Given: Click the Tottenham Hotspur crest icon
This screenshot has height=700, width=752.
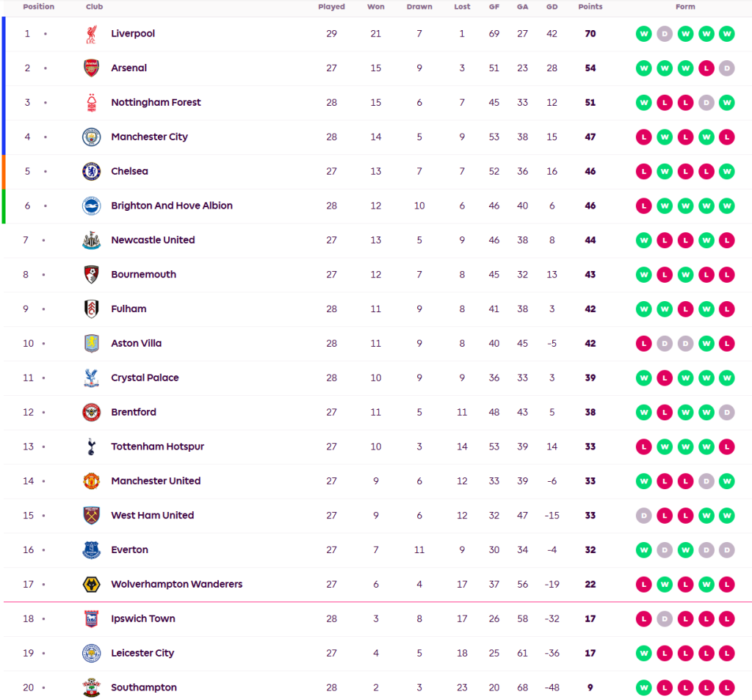Looking at the screenshot, I should point(91,447).
